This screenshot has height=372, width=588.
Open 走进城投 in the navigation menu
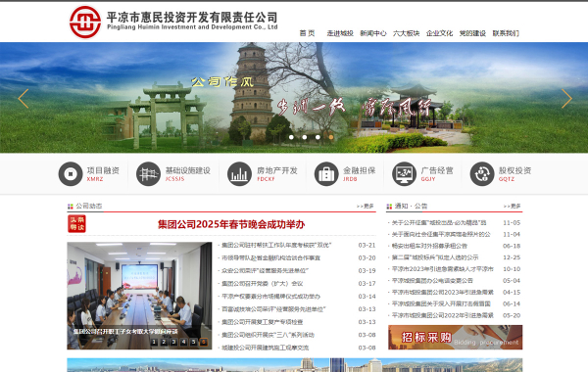(x=340, y=33)
